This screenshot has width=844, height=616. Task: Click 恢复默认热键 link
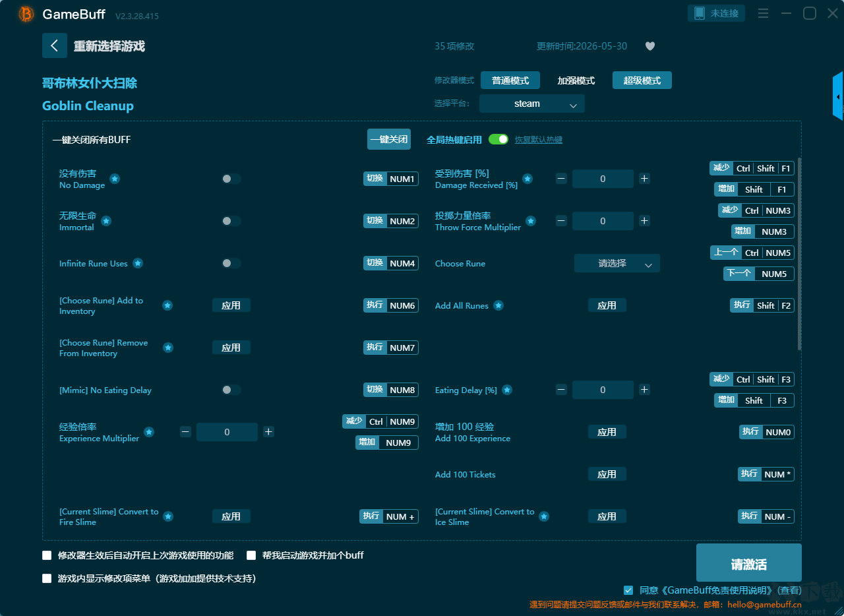[x=539, y=140]
